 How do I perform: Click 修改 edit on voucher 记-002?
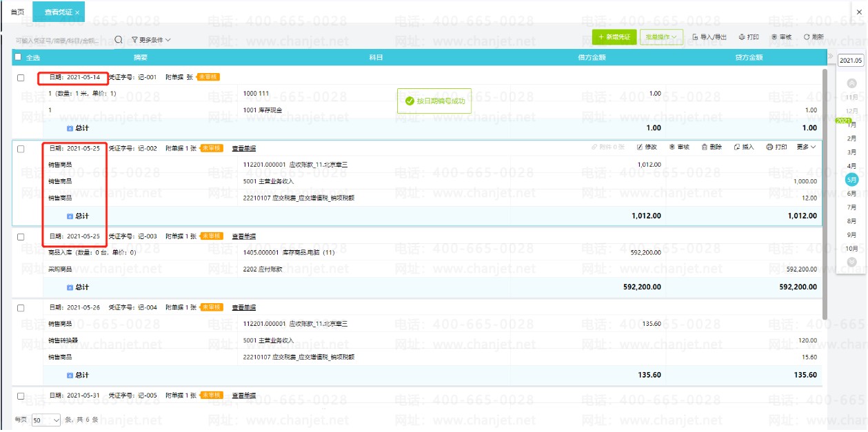[x=647, y=147]
